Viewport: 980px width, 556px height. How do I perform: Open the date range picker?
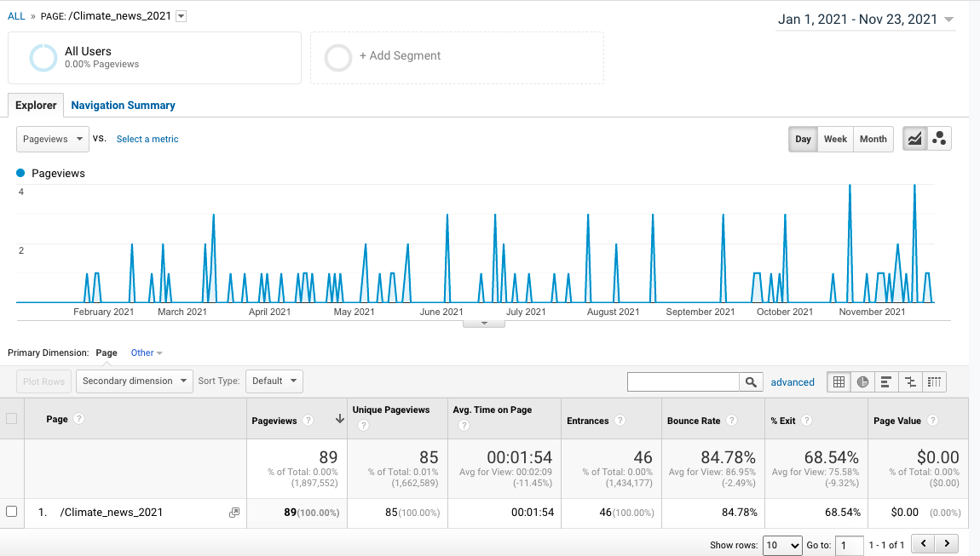(865, 20)
